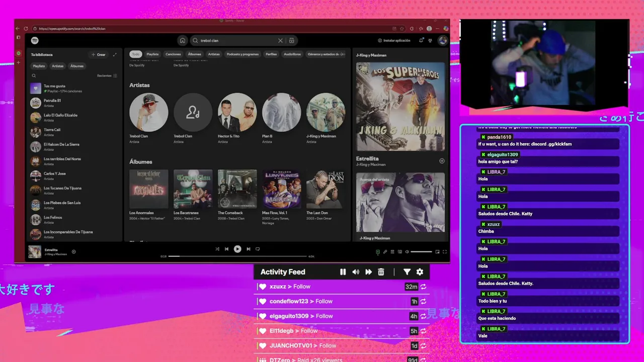The image size is (644, 362).
Task: Search within Tu biblioteca
Action: 34,76
